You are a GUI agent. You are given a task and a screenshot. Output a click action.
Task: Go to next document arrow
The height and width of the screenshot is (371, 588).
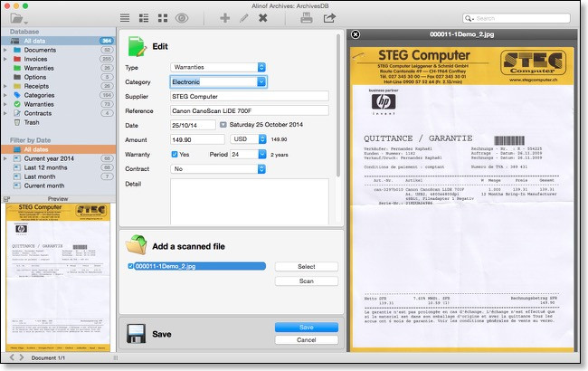(x=22, y=357)
